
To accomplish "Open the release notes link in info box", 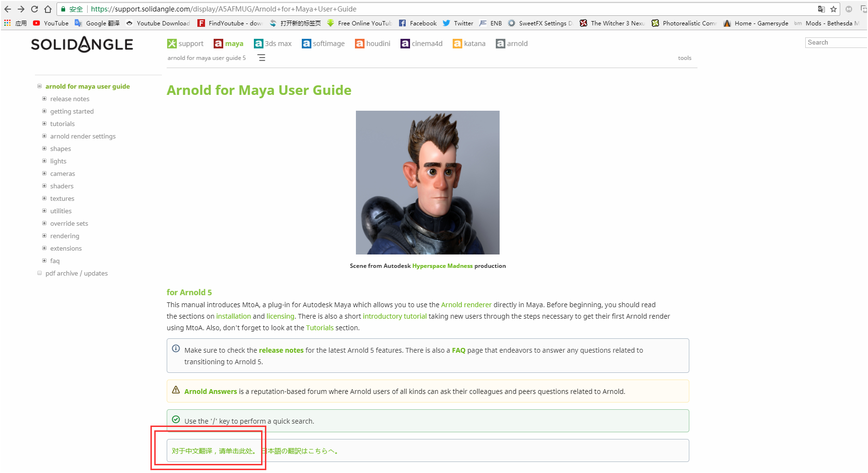I will pyautogui.click(x=281, y=350).
